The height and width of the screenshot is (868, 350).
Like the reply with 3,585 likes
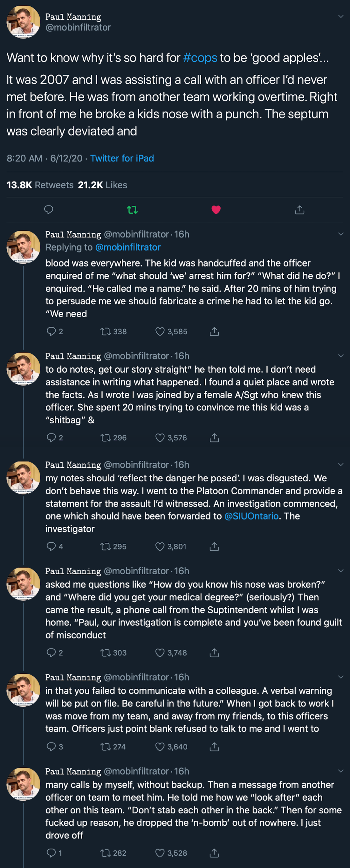tap(160, 332)
